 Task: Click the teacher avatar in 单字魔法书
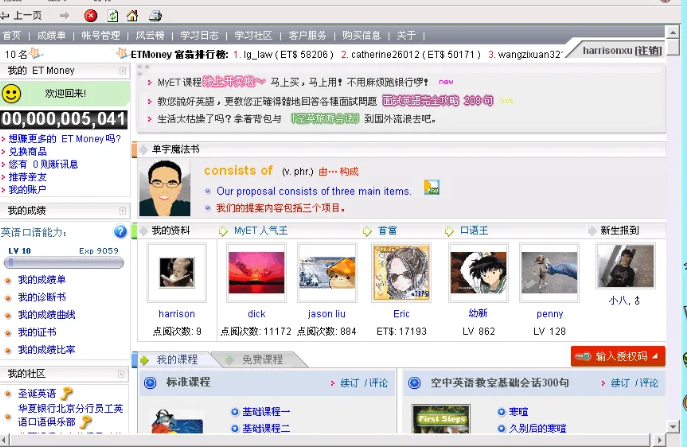click(165, 188)
